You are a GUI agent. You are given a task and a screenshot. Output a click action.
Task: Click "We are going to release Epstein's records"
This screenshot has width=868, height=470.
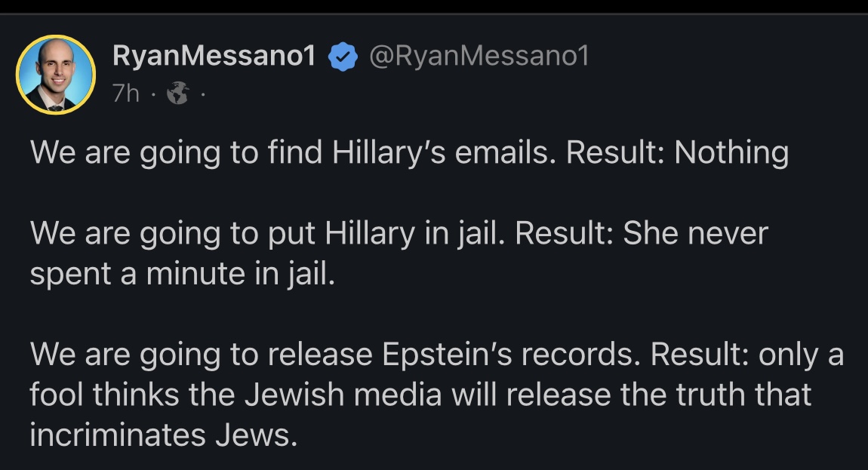coord(335,355)
